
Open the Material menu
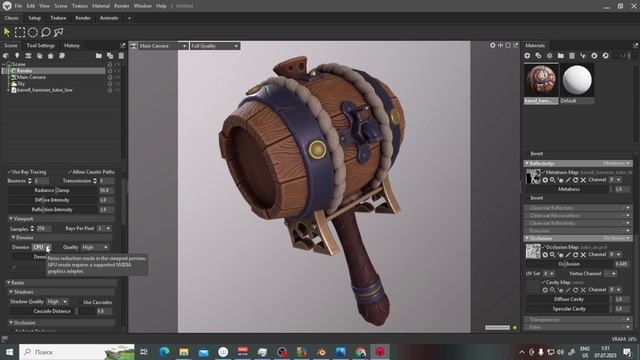click(100, 6)
